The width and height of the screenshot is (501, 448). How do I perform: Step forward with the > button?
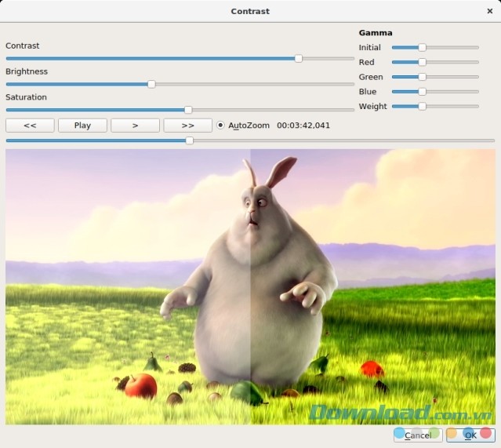coord(135,126)
